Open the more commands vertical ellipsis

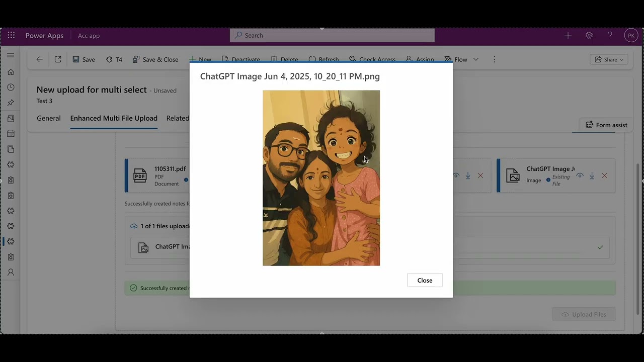click(494, 59)
